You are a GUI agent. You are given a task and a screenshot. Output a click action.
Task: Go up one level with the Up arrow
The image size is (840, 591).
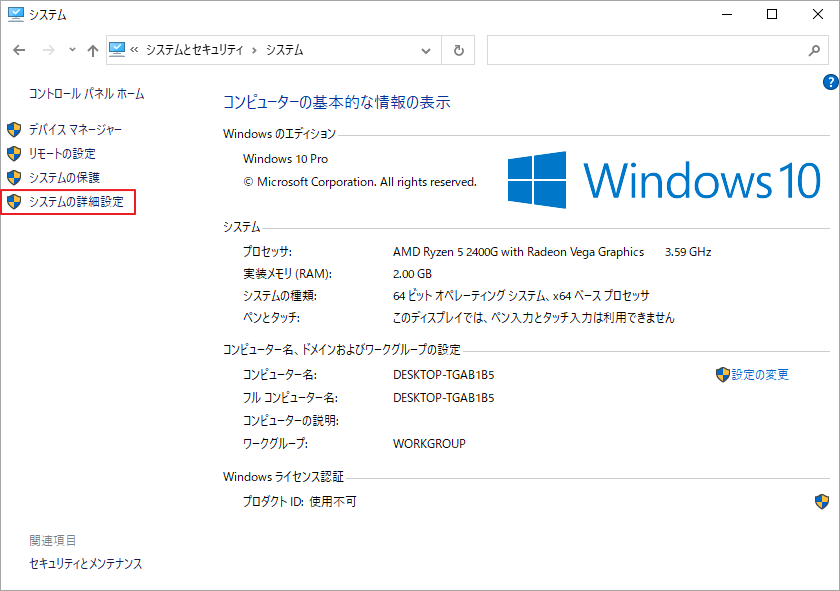click(x=93, y=50)
